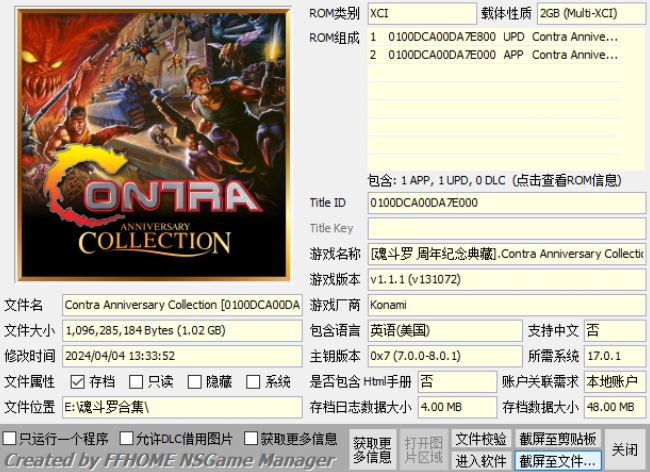
Task: Click the 所需系统 field showing 17.0.1
Action: (615, 356)
